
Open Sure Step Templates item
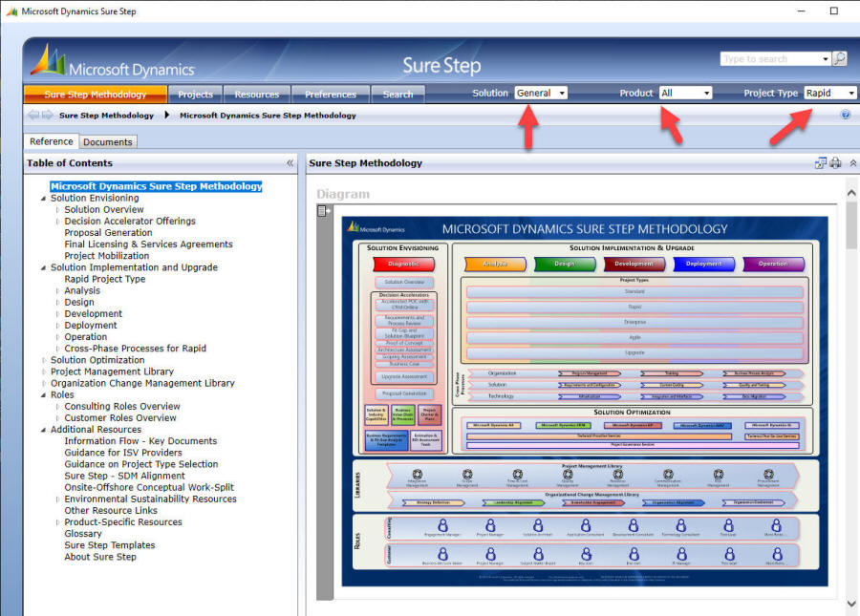[x=110, y=544]
